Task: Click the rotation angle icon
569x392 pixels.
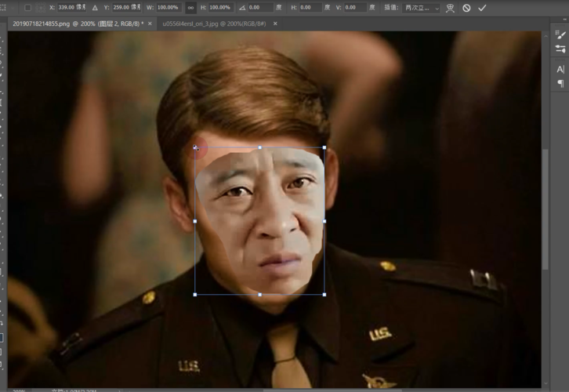Action: point(241,8)
